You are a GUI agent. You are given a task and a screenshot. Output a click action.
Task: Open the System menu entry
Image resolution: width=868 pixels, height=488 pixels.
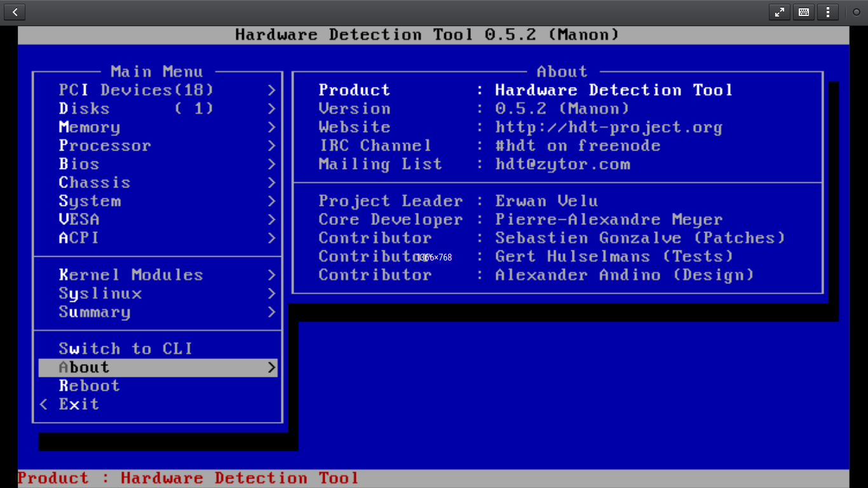click(90, 201)
